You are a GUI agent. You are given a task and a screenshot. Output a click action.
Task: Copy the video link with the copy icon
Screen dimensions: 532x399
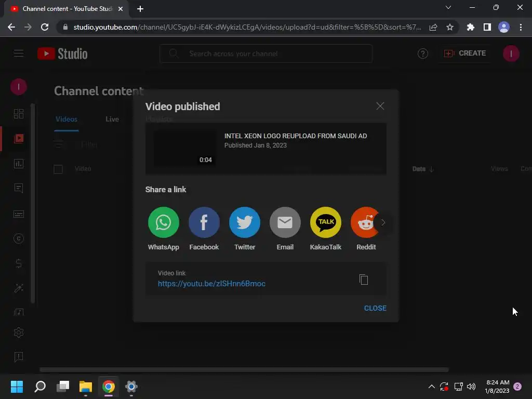pyautogui.click(x=363, y=280)
